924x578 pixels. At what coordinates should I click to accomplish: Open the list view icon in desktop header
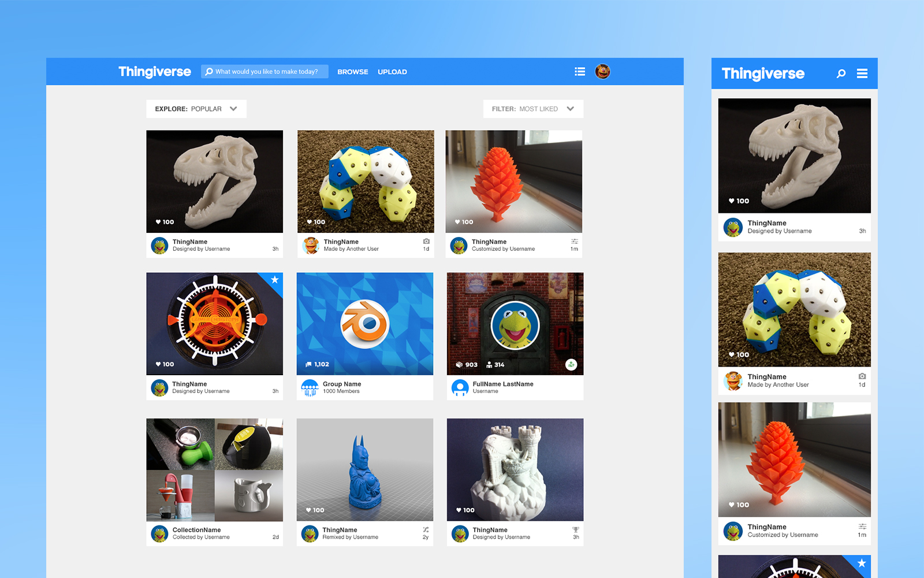tap(580, 72)
